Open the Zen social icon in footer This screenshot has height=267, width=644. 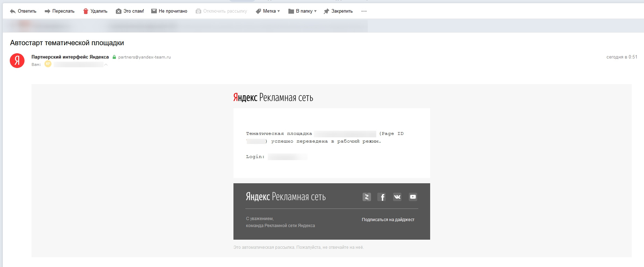click(x=367, y=197)
